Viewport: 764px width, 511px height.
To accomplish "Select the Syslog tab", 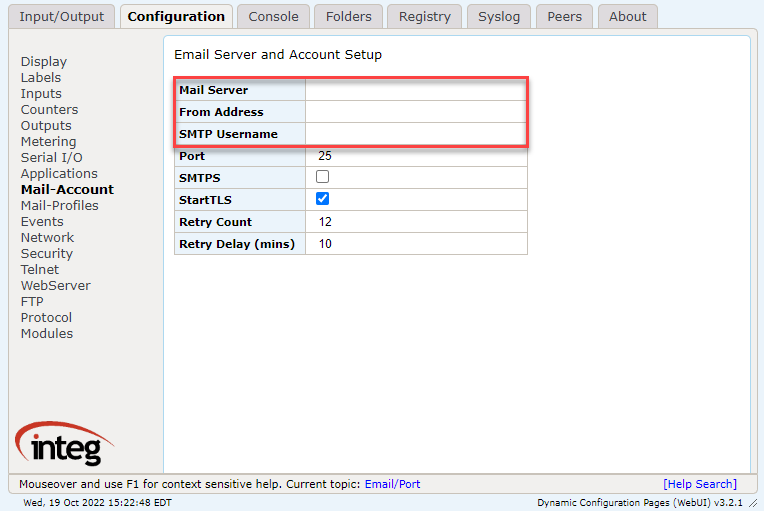I will click(499, 16).
